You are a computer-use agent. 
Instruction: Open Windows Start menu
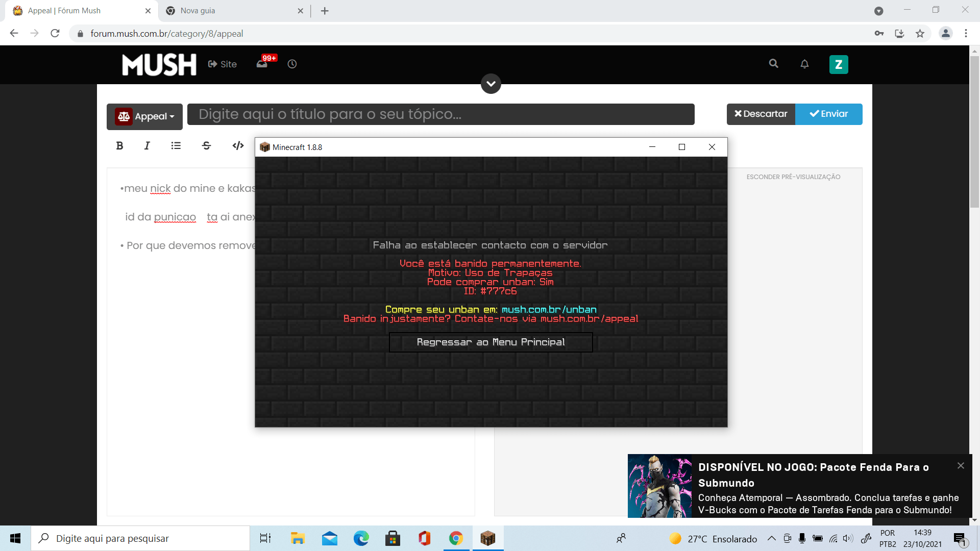coord(15,539)
